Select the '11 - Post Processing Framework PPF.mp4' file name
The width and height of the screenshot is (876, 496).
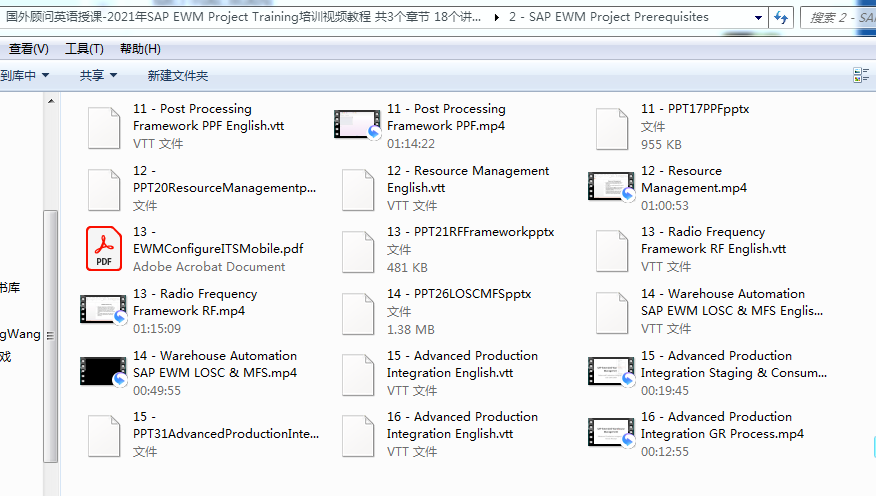[x=446, y=117]
